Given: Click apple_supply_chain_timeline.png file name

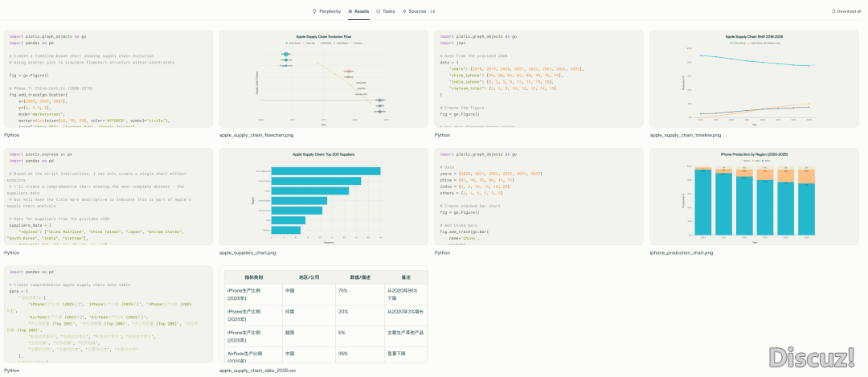Looking at the screenshot, I should pyautogui.click(x=686, y=135).
